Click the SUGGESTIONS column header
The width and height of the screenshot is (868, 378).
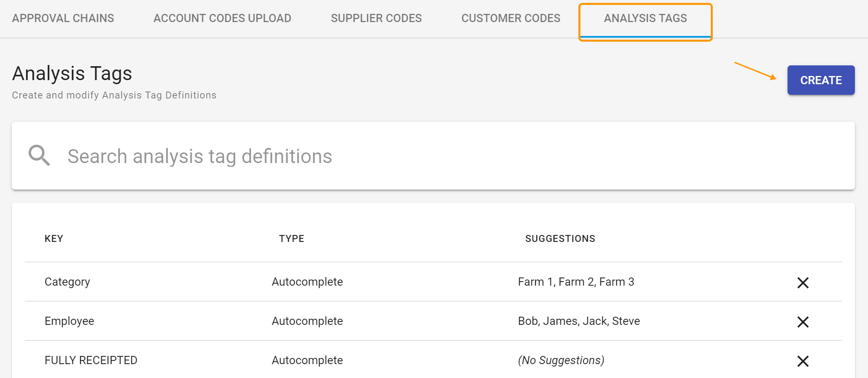[560, 239]
